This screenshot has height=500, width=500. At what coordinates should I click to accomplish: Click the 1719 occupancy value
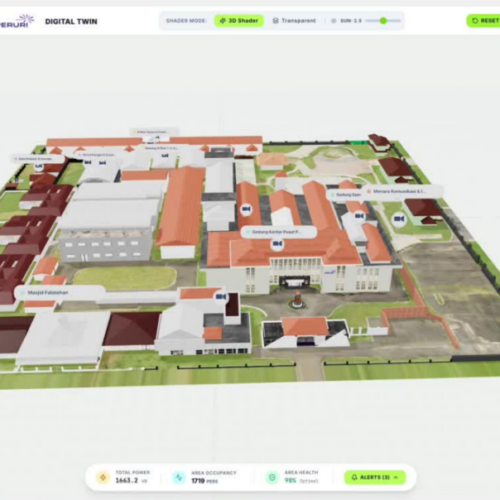click(x=198, y=481)
